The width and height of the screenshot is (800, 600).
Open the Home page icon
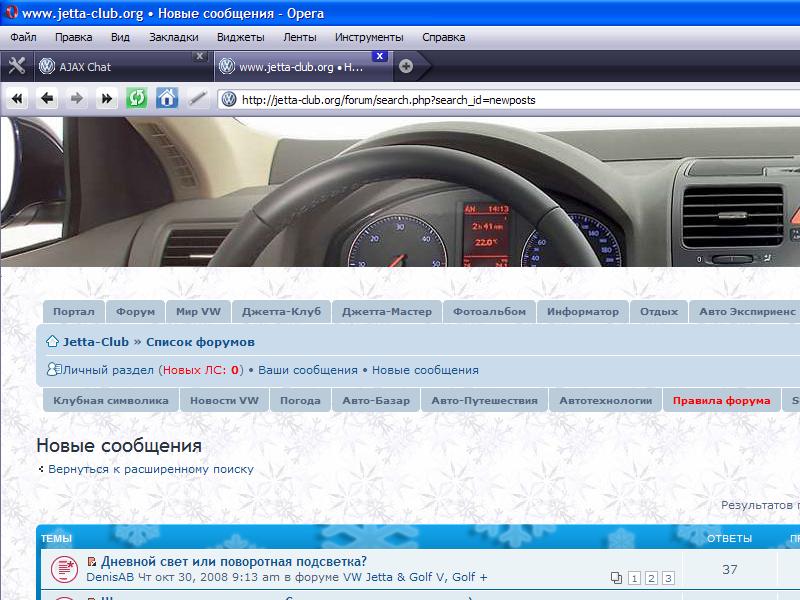pos(167,98)
